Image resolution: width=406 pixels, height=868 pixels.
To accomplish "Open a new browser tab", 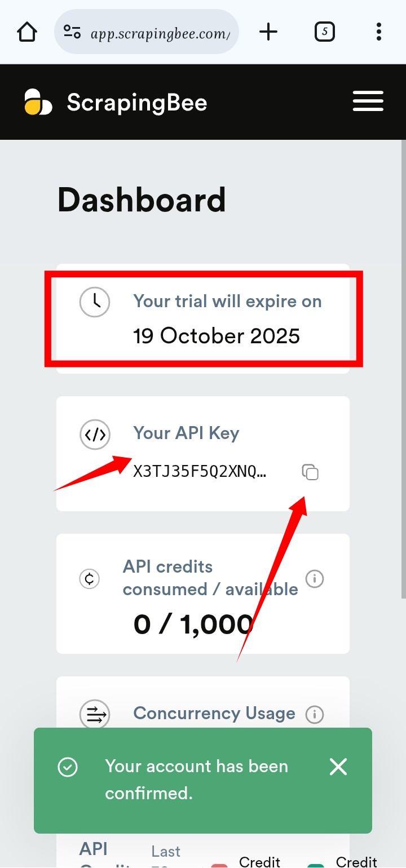I will tap(268, 32).
